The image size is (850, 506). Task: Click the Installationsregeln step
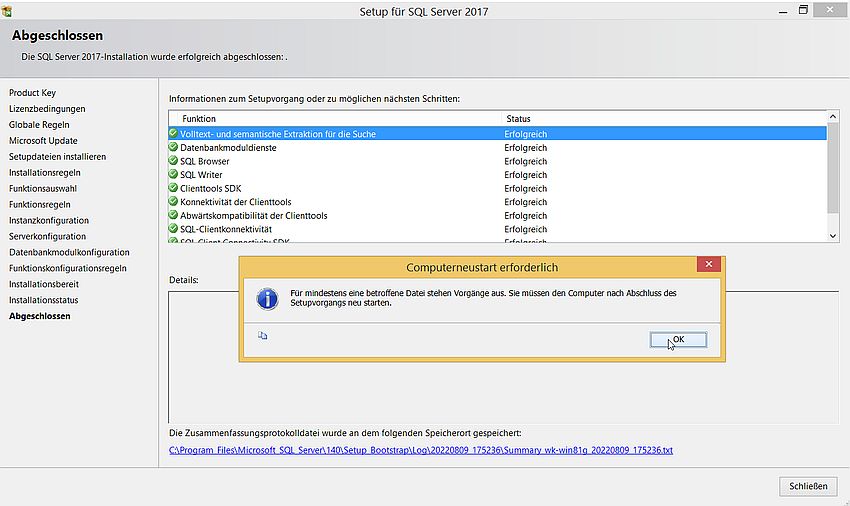click(44, 172)
